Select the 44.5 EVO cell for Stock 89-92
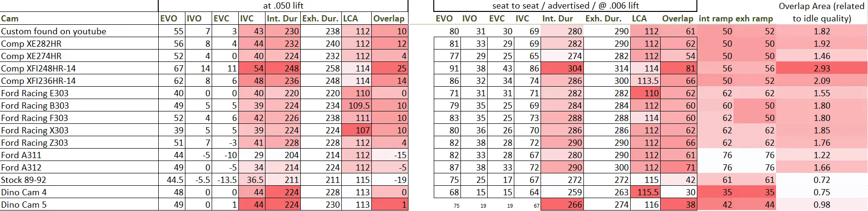868x211 pixels. point(172,180)
